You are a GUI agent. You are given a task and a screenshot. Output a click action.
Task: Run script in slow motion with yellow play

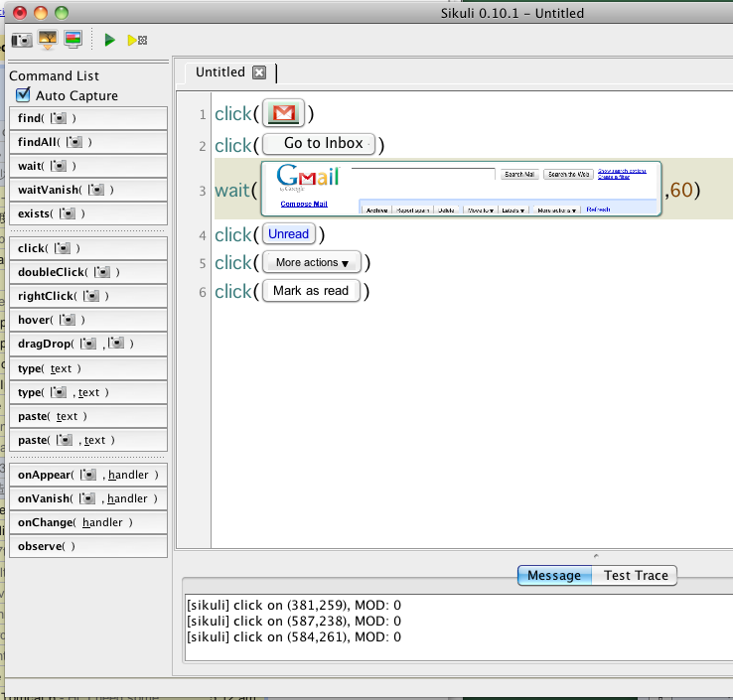pos(137,40)
